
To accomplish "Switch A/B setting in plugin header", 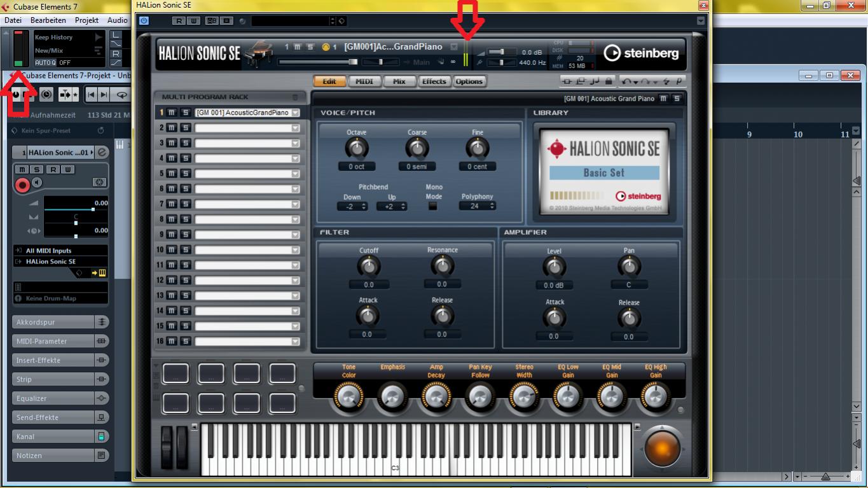I will point(212,21).
